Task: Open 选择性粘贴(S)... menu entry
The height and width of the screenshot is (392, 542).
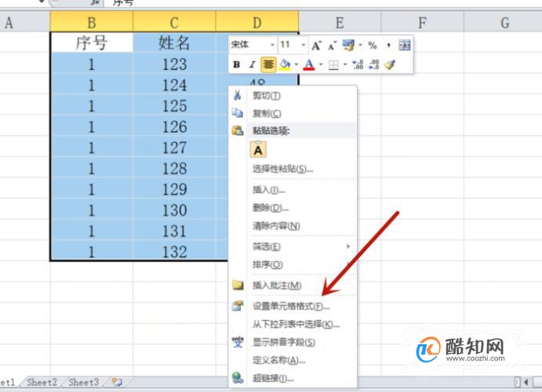Action: (293, 169)
